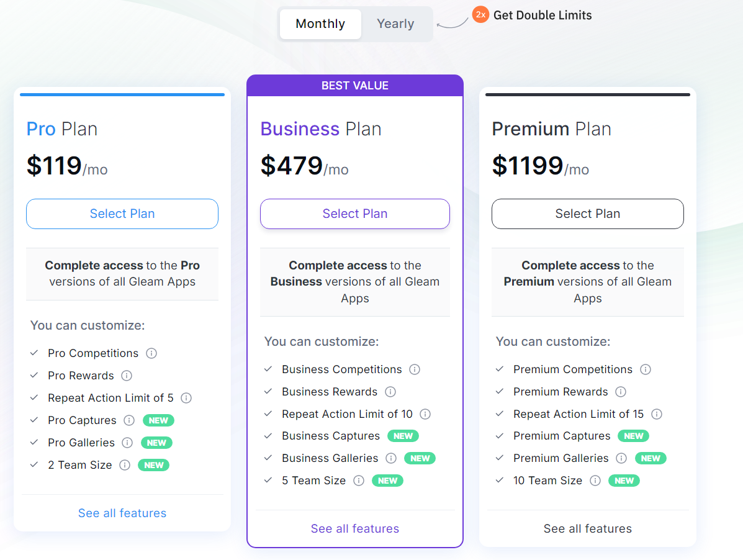The image size is (743, 560).
Task: View all Premium Plan features
Action: pyautogui.click(x=587, y=528)
